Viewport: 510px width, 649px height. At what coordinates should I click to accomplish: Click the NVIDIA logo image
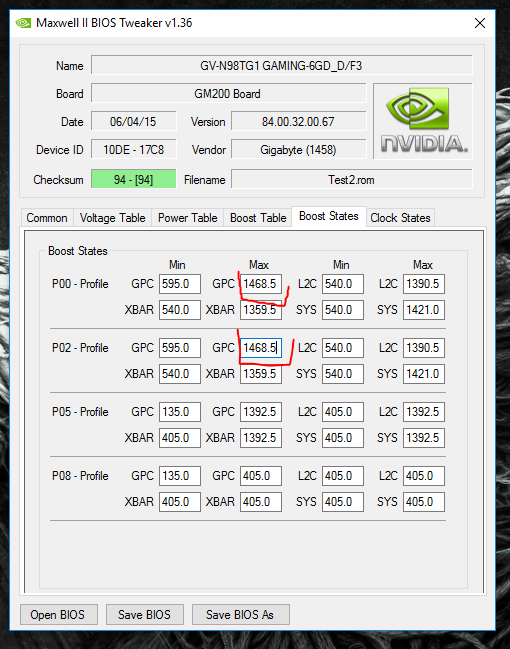(423, 120)
